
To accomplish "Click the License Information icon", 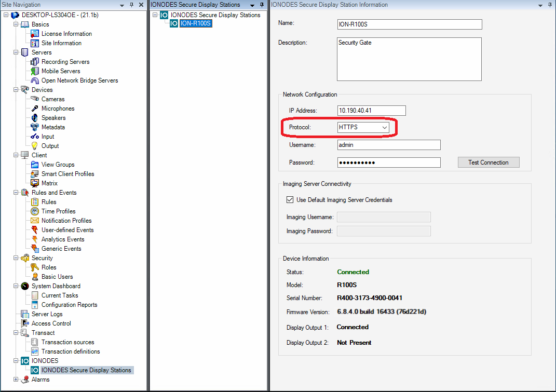I will 35,34.
